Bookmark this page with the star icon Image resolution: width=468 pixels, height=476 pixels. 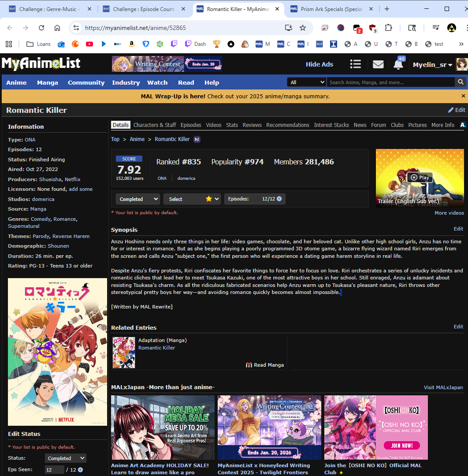click(x=303, y=28)
